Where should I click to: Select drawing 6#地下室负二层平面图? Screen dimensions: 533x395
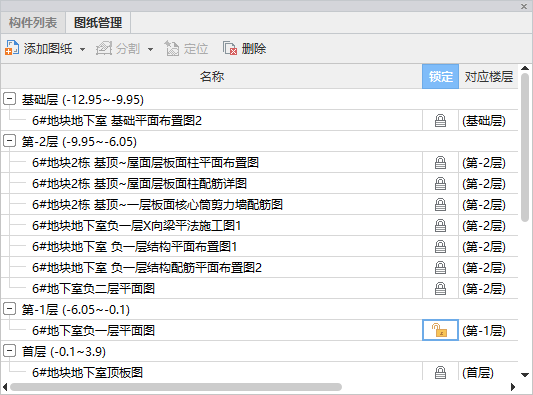(93, 289)
